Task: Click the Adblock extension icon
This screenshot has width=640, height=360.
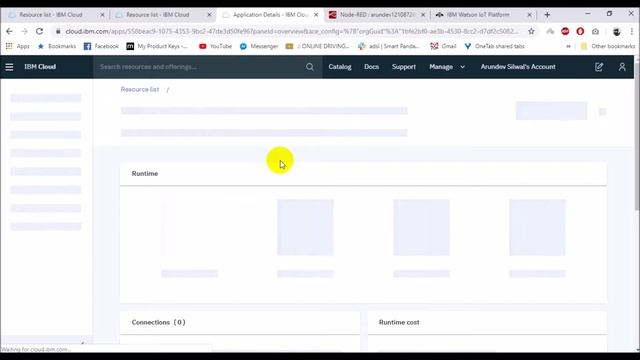Action: [565, 31]
